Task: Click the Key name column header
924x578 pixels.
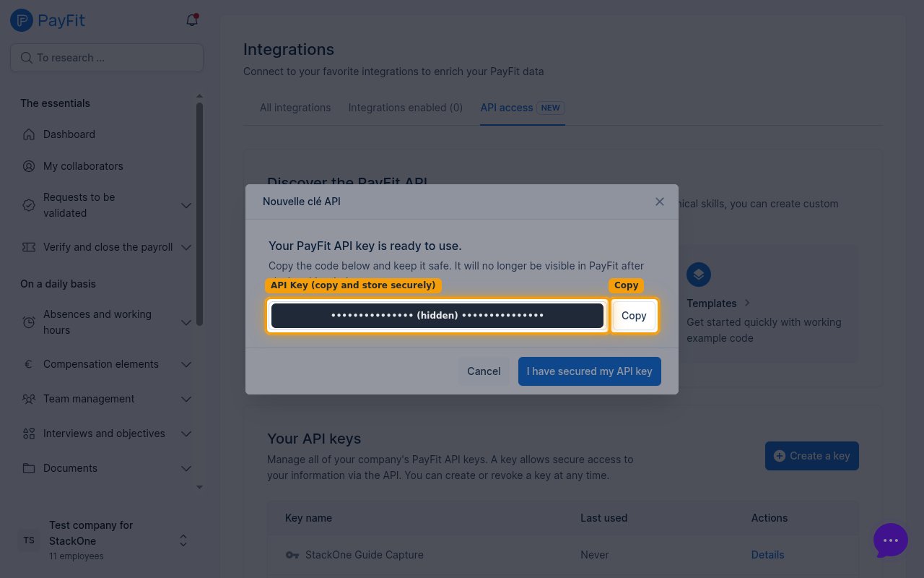Action: point(308,518)
